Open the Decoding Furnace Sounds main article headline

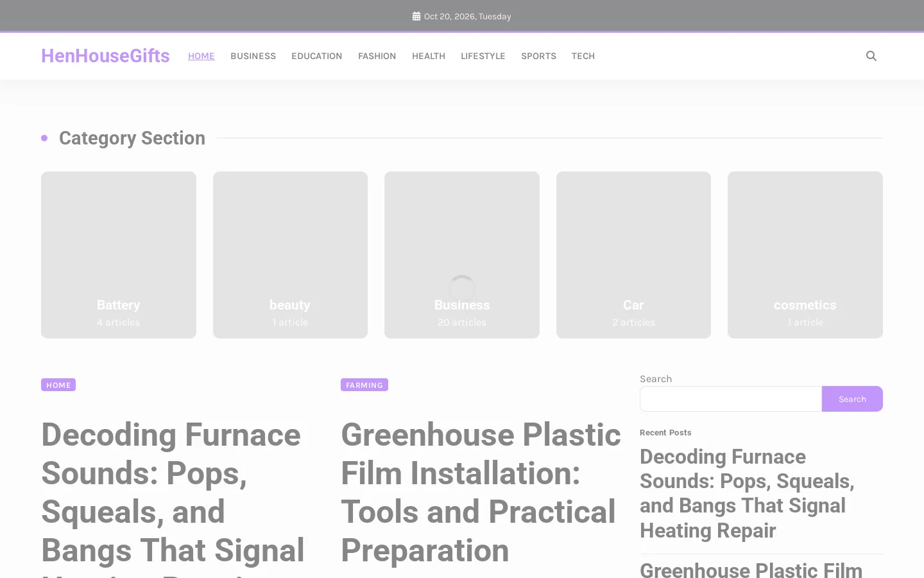(x=173, y=498)
